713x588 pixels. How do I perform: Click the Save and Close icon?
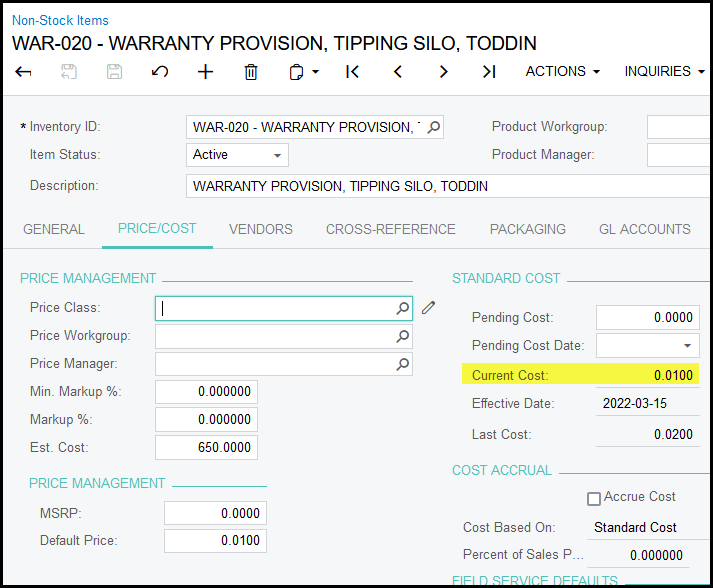pos(69,72)
